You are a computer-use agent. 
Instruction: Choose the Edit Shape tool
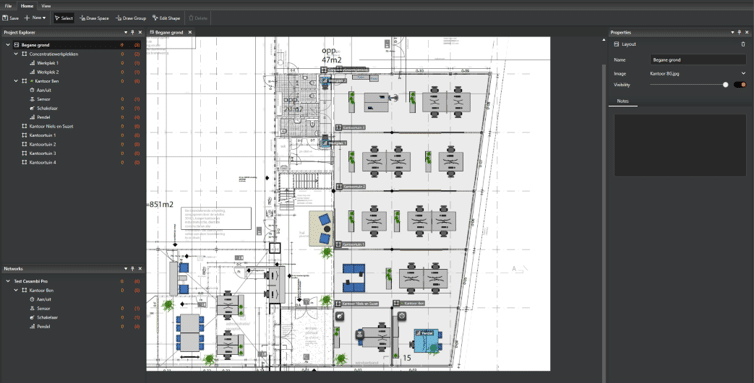click(x=166, y=18)
